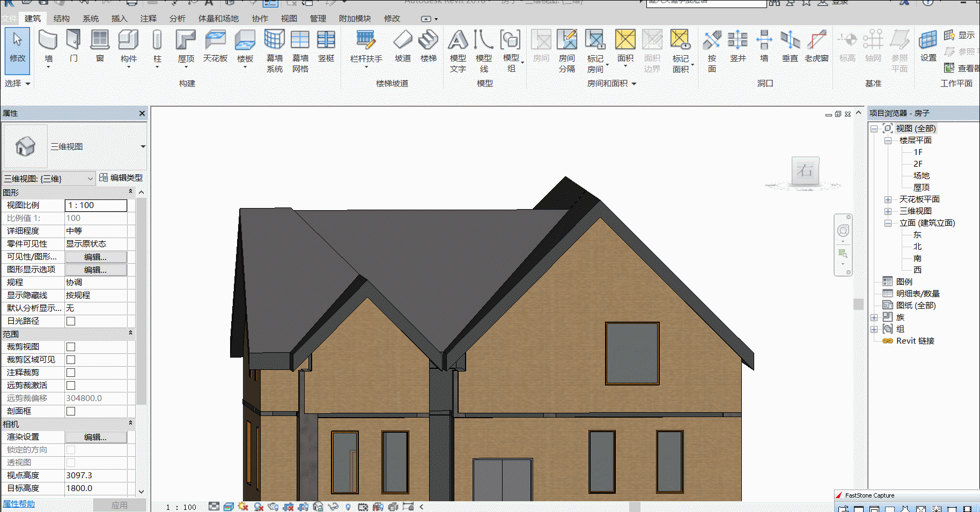This screenshot has width=980, height=512.
Task: Select the Model Text (模型文字) tool
Action: 458,51
